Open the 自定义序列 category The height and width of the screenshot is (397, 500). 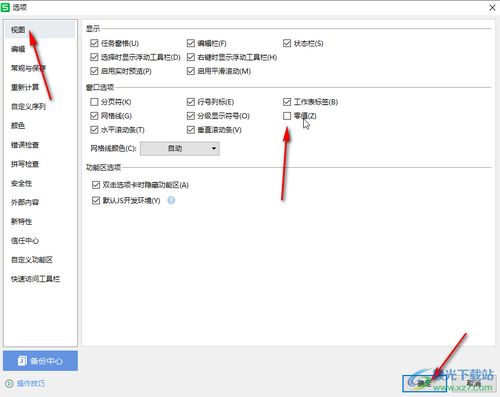coord(28,107)
